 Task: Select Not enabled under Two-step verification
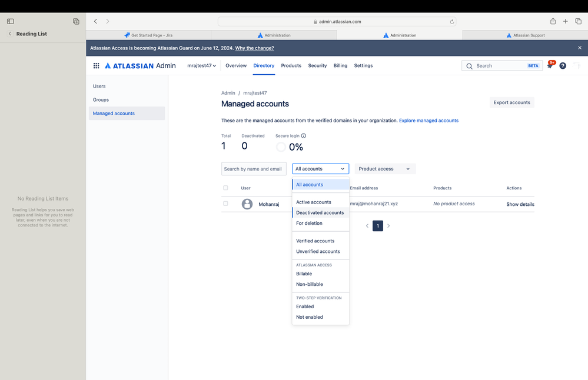pyautogui.click(x=321, y=317)
